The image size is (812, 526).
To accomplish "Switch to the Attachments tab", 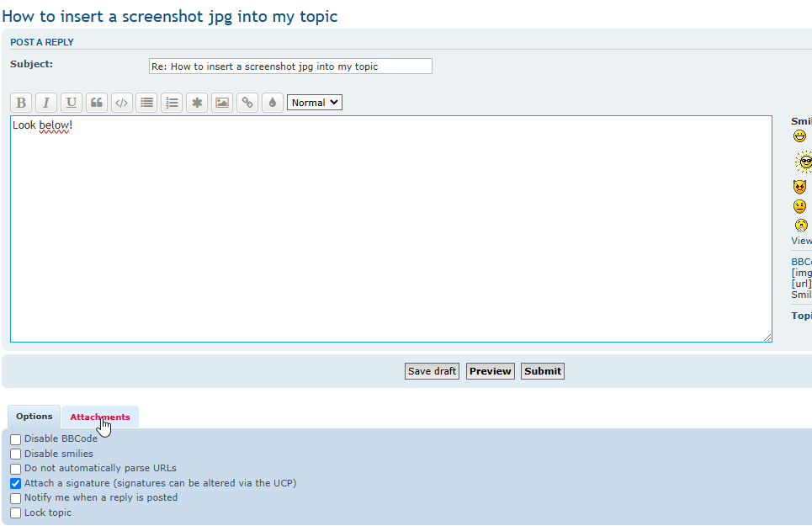I will click(x=99, y=417).
